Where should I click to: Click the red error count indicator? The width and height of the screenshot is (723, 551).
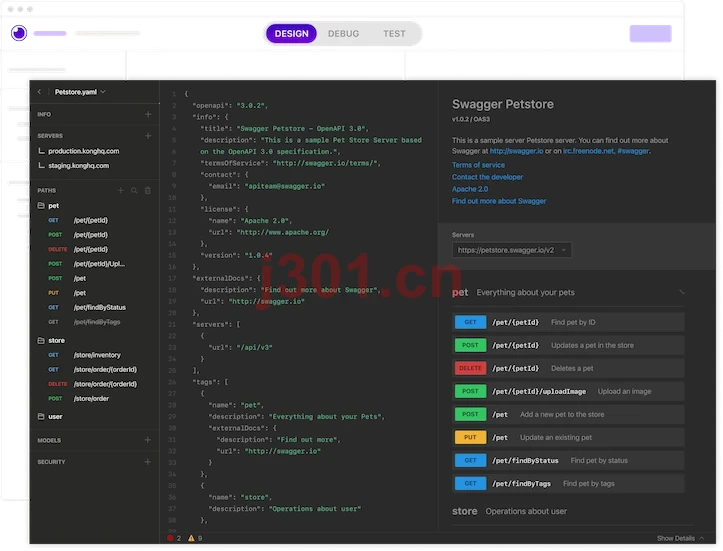pos(174,538)
